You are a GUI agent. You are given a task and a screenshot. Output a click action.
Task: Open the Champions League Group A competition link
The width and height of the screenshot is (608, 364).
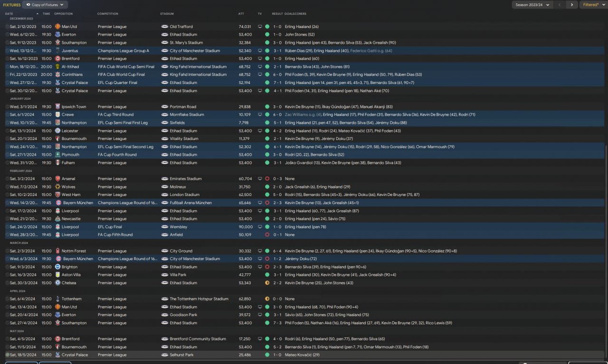click(123, 51)
